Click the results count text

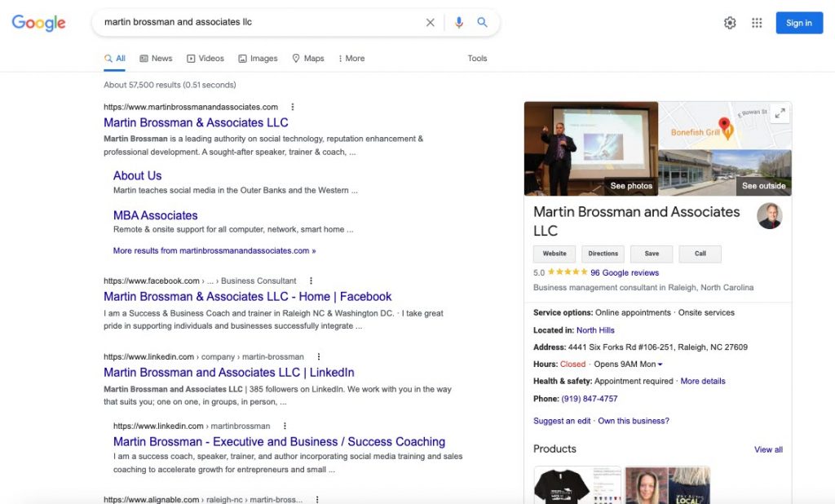[x=170, y=85]
